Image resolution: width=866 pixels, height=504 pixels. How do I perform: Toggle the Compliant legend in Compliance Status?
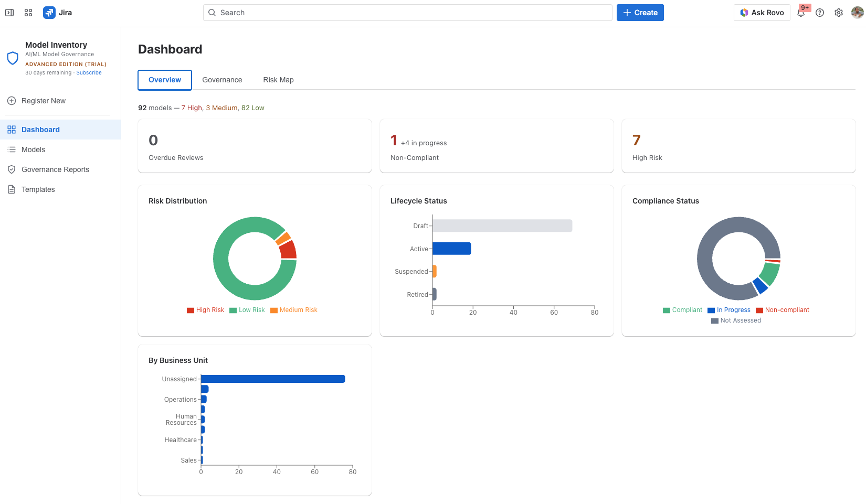[682, 310]
